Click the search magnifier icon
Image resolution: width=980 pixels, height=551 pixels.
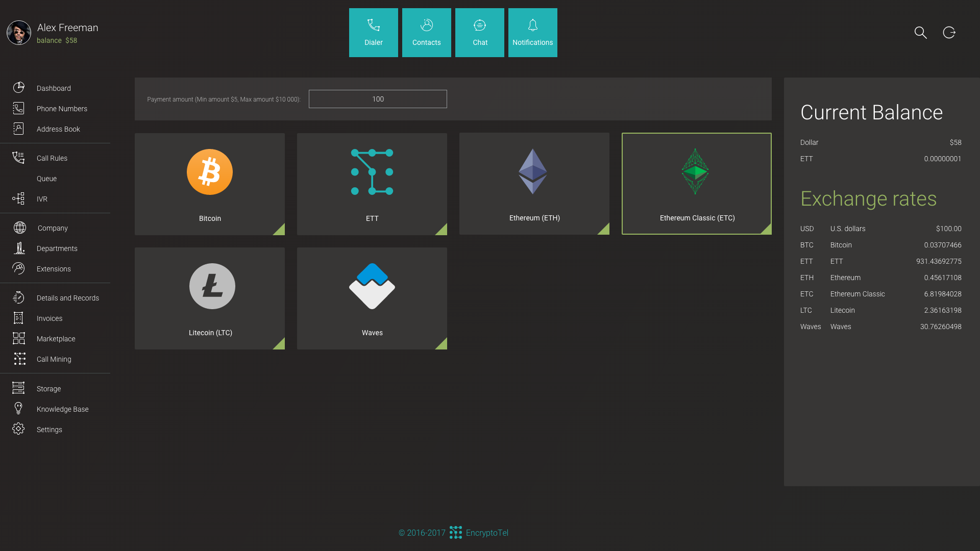click(921, 33)
